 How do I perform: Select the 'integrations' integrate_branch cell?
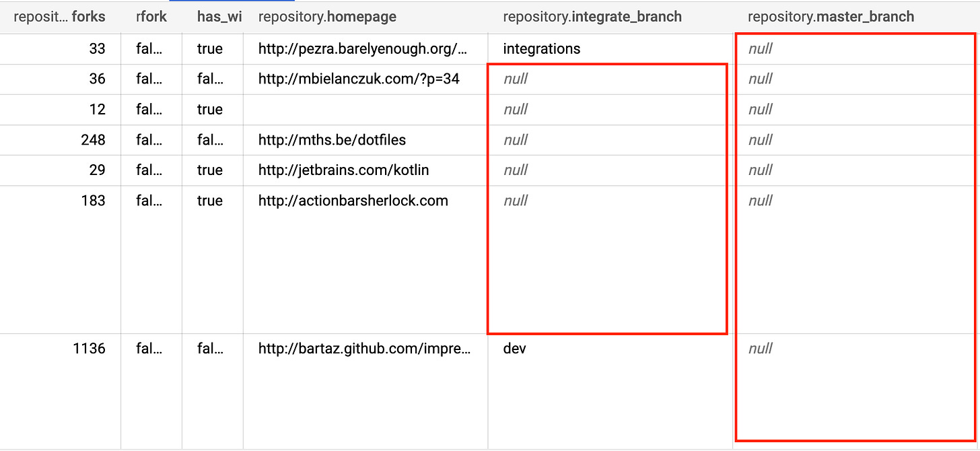point(541,48)
